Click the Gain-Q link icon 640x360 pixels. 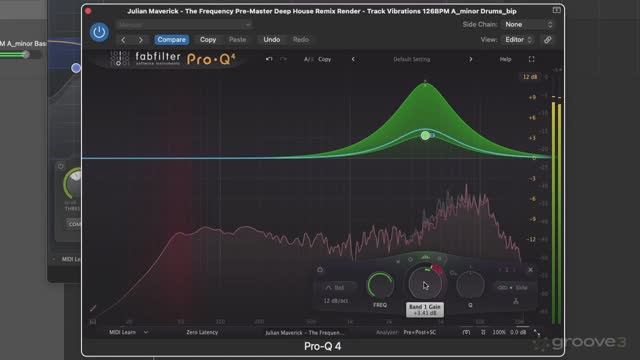click(x=453, y=273)
